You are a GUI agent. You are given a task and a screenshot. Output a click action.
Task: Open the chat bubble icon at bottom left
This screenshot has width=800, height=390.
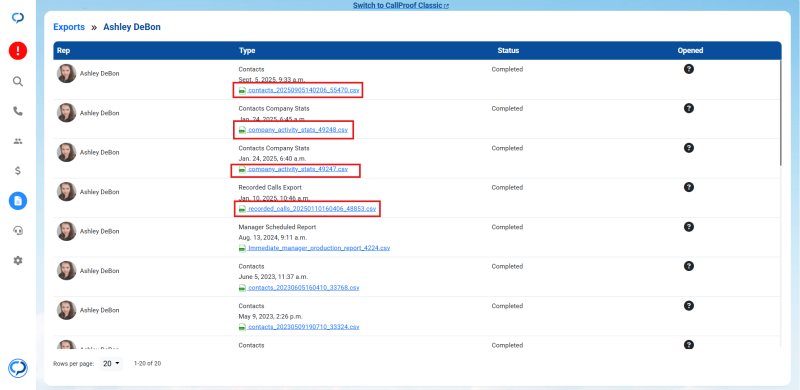(x=18, y=368)
